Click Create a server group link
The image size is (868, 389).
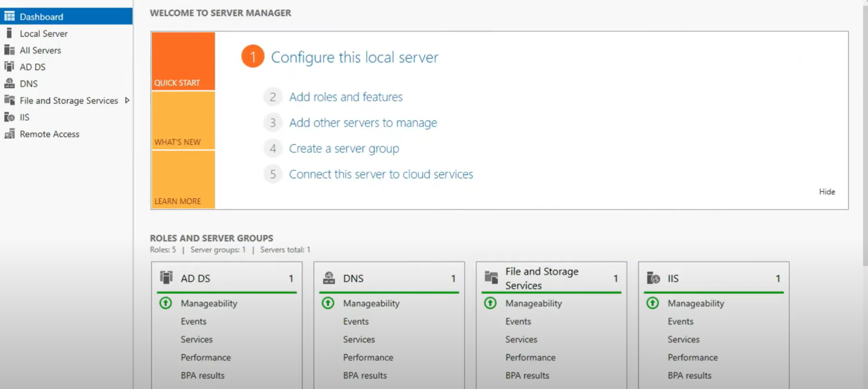[x=344, y=148]
